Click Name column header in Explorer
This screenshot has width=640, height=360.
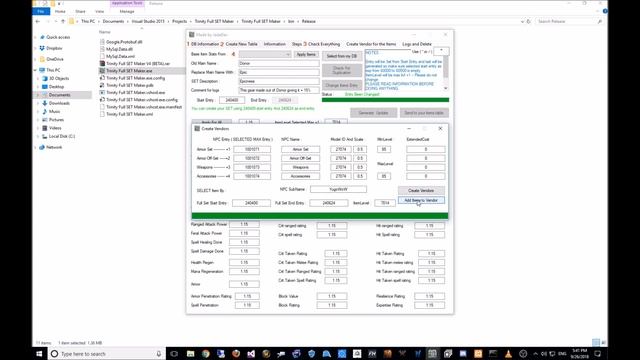pyautogui.click(x=105, y=32)
